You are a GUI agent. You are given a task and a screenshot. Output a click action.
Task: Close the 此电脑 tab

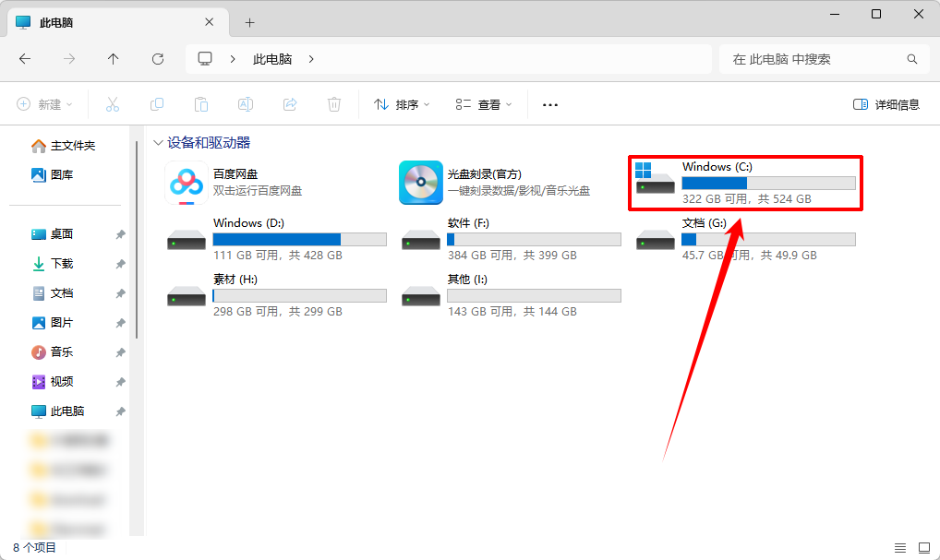tap(210, 22)
